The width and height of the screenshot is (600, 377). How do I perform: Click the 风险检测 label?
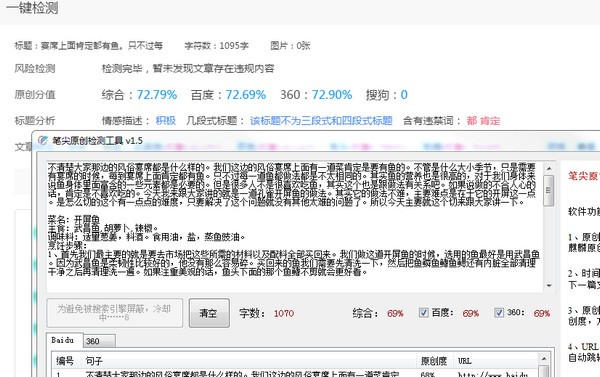35,69
